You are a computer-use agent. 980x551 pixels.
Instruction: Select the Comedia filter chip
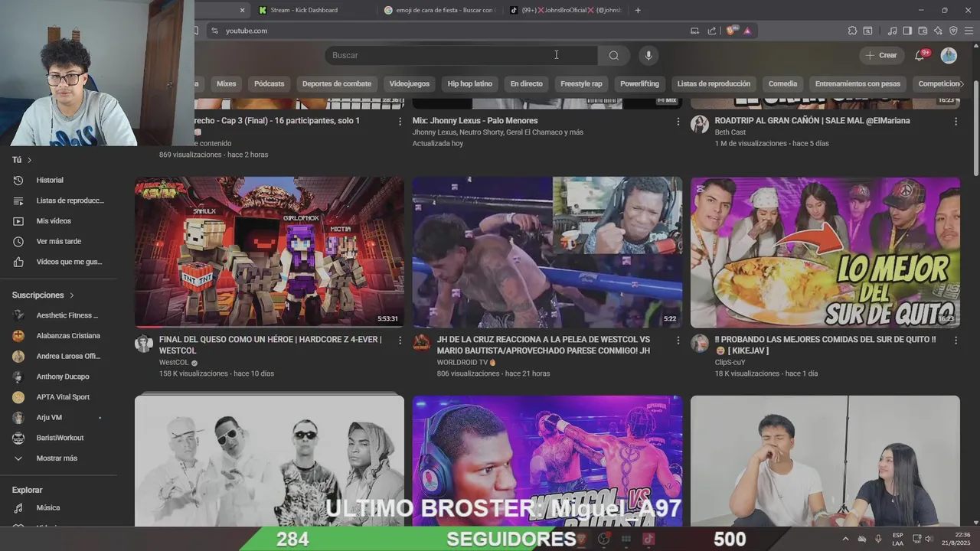(782, 83)
